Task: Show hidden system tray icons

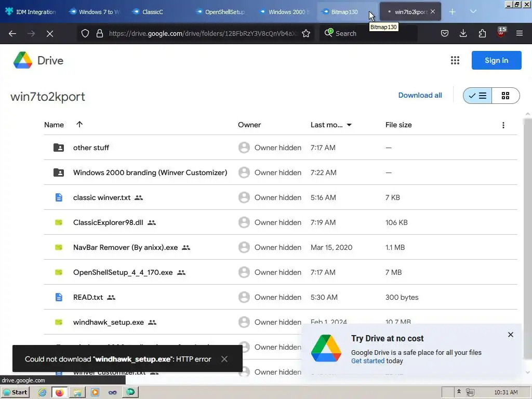Action: (x=459, y=392)
